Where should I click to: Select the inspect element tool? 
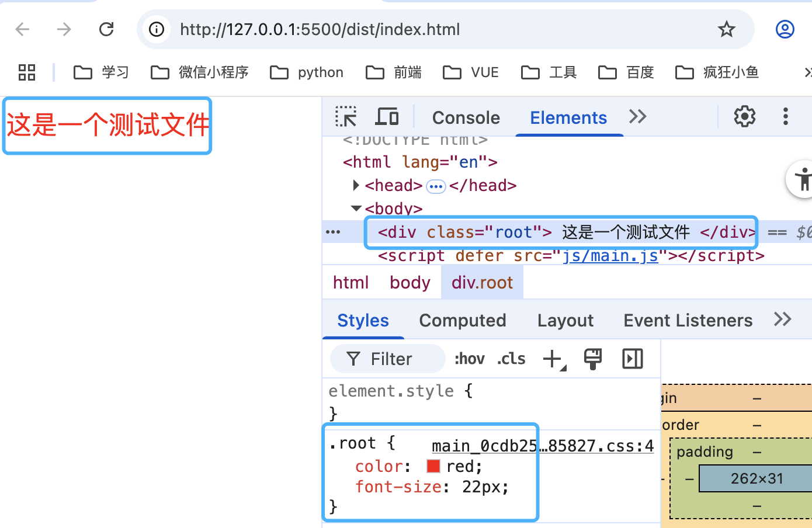click(x=346, y=117)
